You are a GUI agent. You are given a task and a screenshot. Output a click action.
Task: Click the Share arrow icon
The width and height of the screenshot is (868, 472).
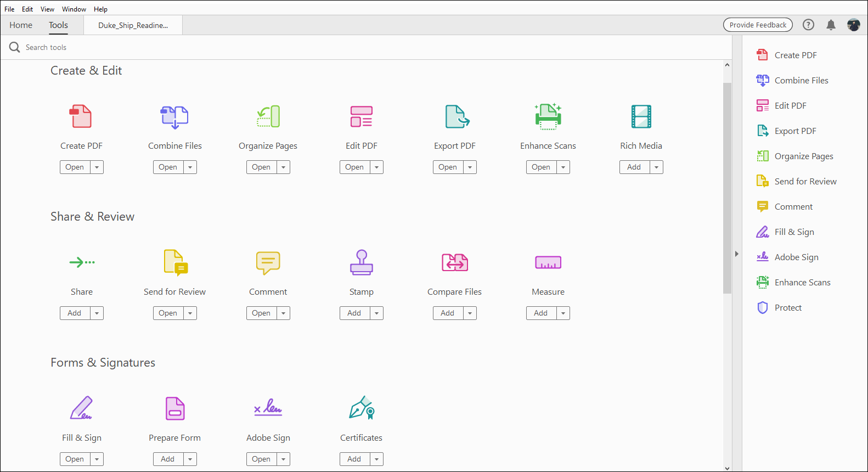point(82,262)
